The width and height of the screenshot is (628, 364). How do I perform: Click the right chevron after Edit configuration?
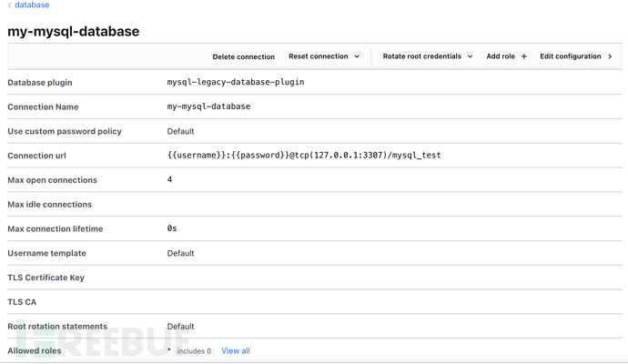point(610,56)
